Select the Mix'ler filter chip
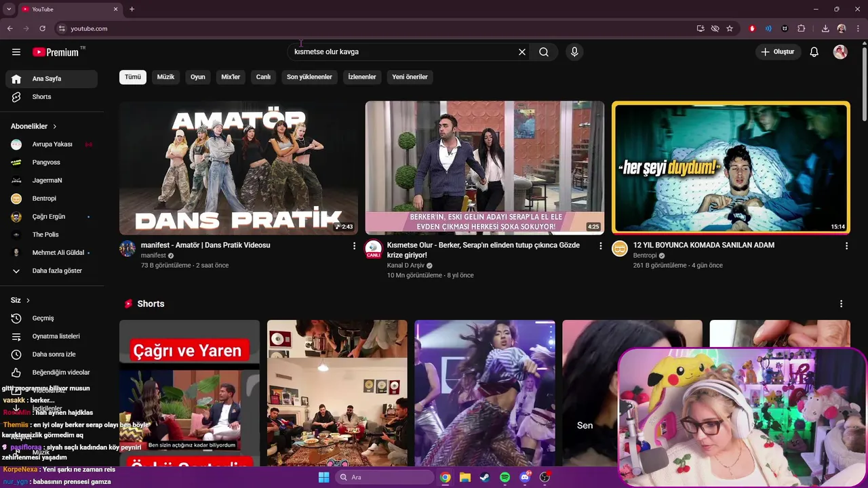The height and width of the screenshot is (488, 868). [x=231, y=77]
